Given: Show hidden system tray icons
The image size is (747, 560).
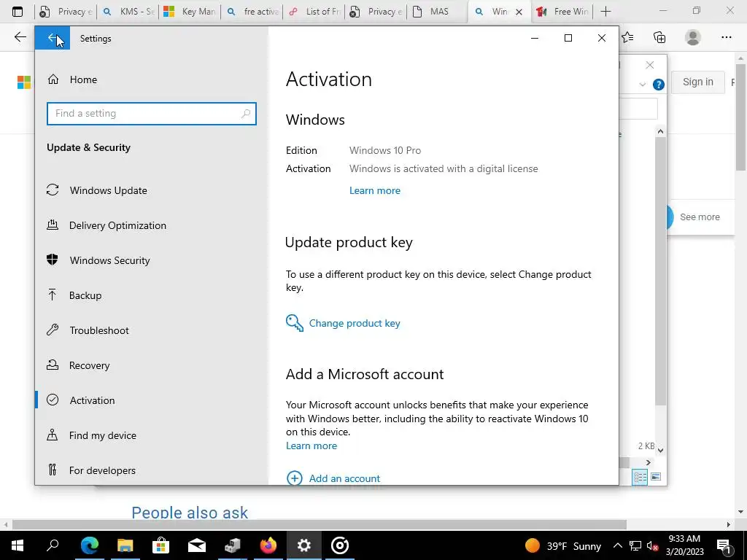Looking at the screenshot, I should pos(617,545).
